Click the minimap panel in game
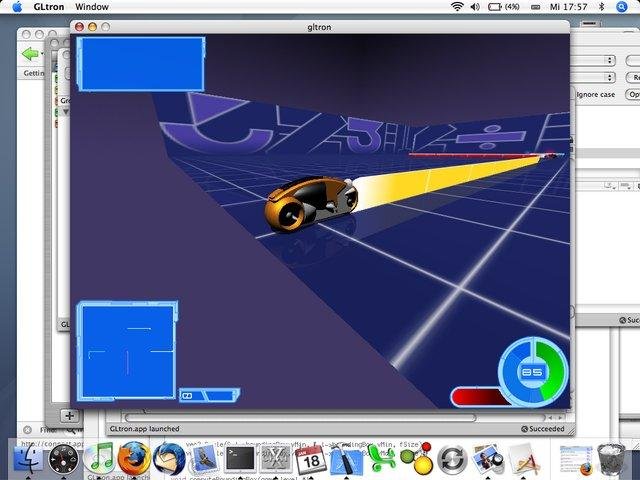Viewport: 640px width, 480px height. pos(127,351)
